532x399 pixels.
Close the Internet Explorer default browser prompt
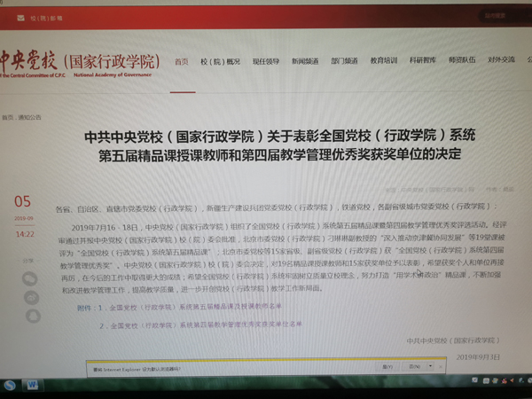click(x=441, y=367)
